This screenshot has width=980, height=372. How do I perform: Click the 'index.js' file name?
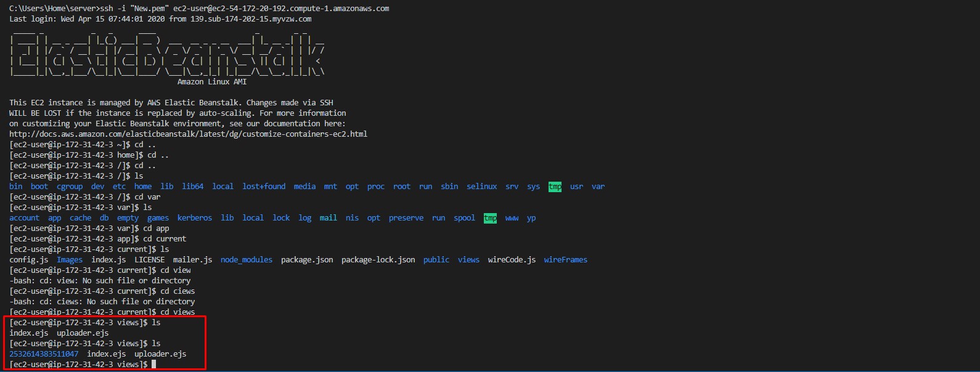[x=108, y=260]
